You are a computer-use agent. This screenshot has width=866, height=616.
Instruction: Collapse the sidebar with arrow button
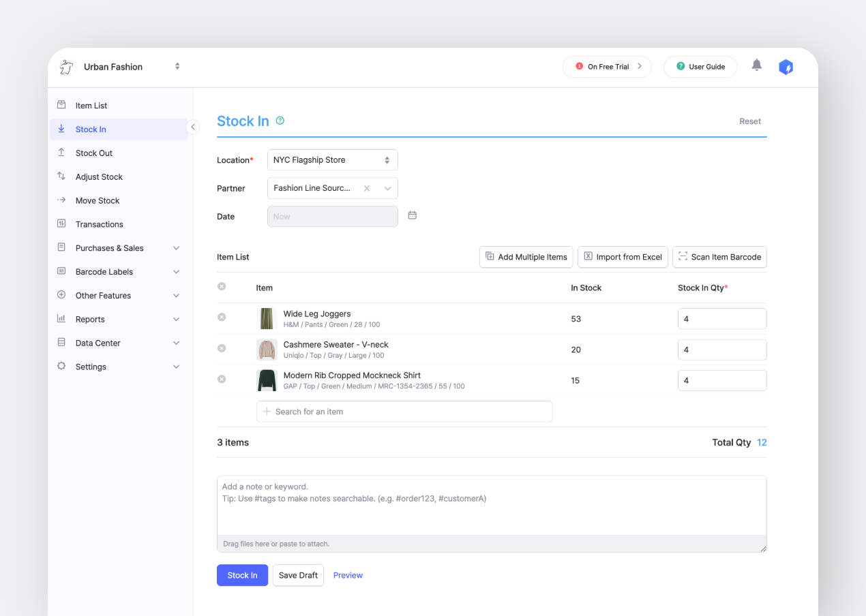pos(193,127)
